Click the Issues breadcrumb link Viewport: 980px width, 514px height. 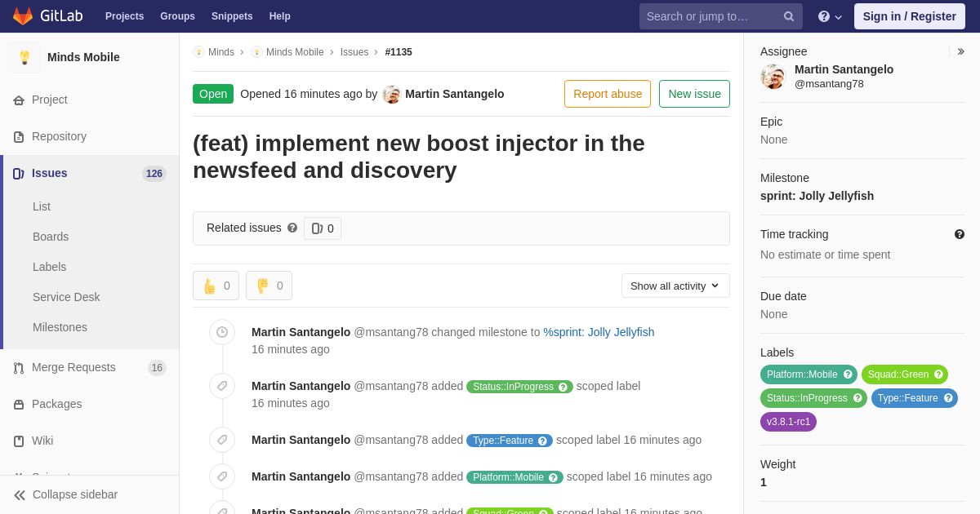(354, 52)
